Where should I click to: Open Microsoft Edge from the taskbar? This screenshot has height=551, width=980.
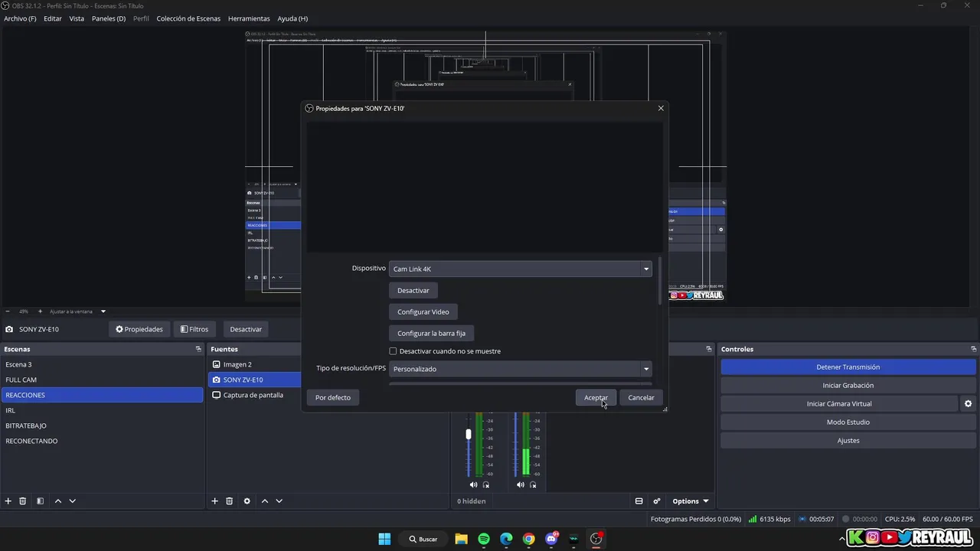pos(506,539)
